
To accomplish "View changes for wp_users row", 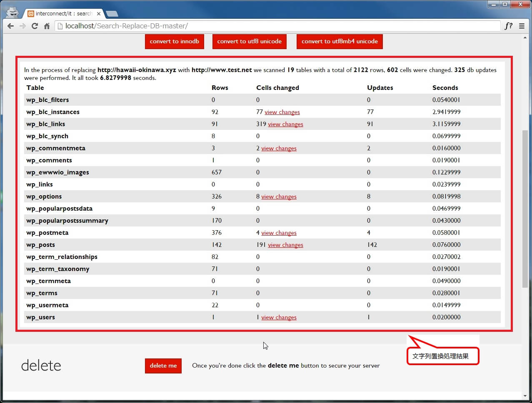I will pos(279,317).
